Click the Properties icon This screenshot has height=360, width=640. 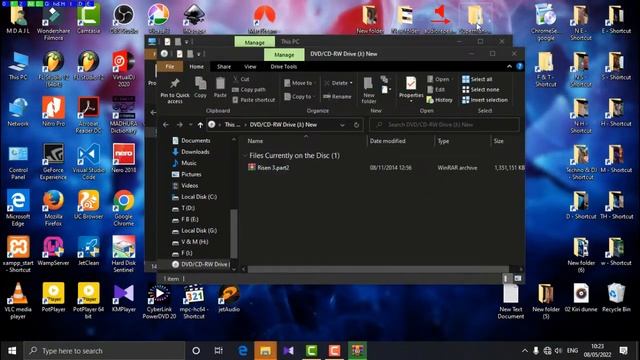click(411, 88)
